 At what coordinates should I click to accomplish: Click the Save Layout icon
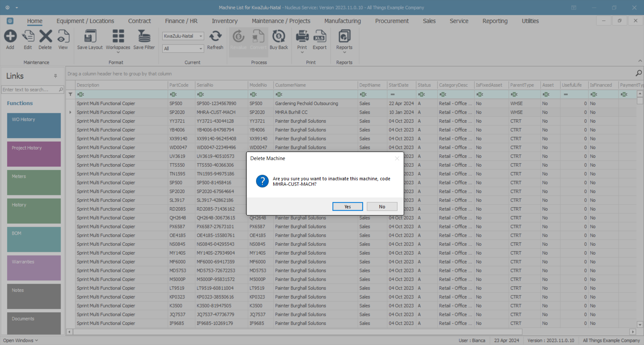coord(90,37)
